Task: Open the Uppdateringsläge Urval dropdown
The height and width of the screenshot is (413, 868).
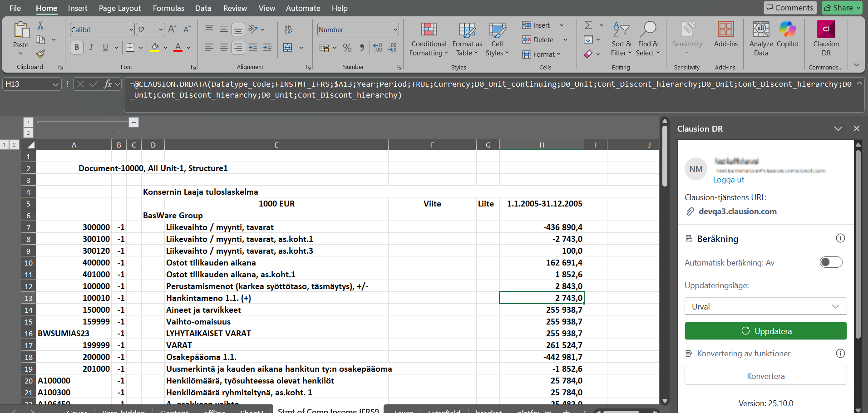Action: 765,306
